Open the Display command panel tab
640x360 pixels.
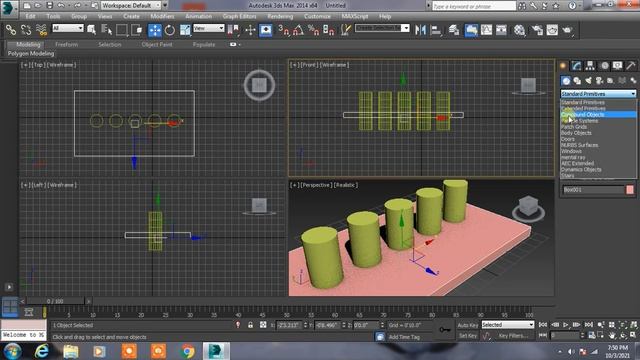[x=618, y=65]
